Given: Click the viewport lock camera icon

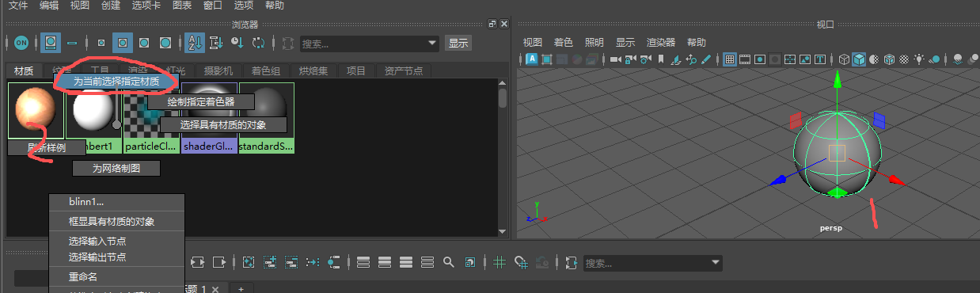Looking at the screenshot, I should pyautogui.click(x=631, y=59).
